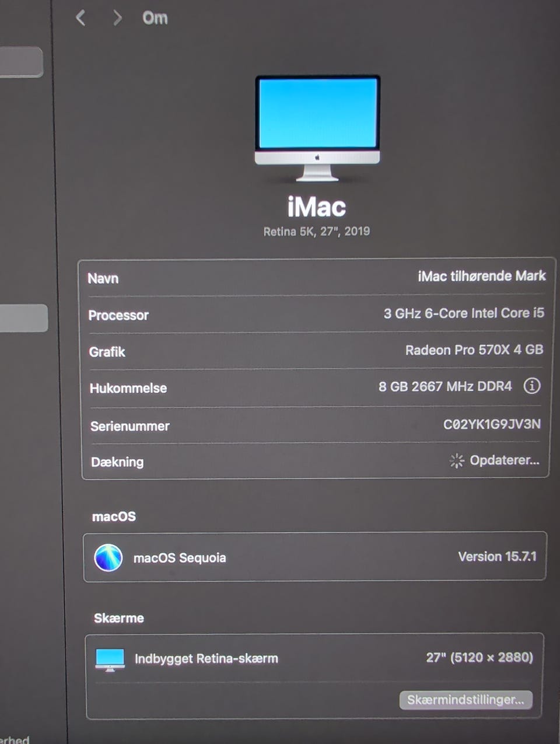Viewport: 560px width, 744px height.
Task: Click the 'Skærme' section heading
Action: [119, 618]
